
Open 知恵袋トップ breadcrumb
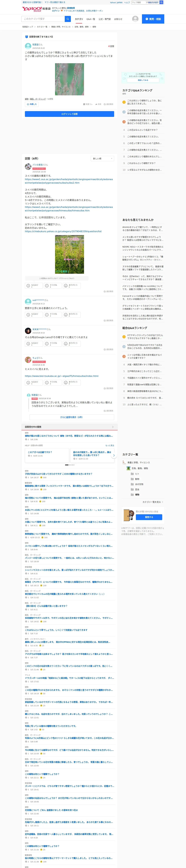28,27
